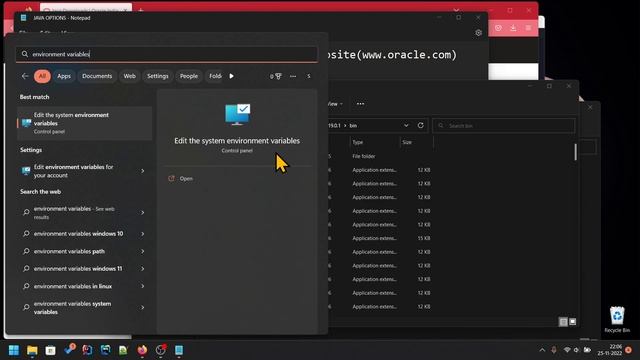Expand 'Edit environment variables for your account' chevron
This screenshot has height=360, width=640.
[x=143, y=171]
